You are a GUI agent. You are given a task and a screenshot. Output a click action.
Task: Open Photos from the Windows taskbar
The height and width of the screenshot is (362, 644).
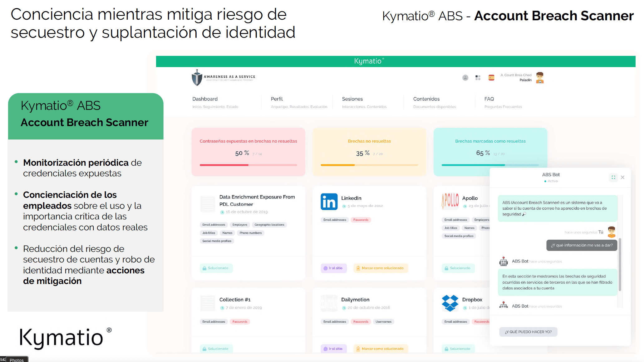tap(17, 360)
